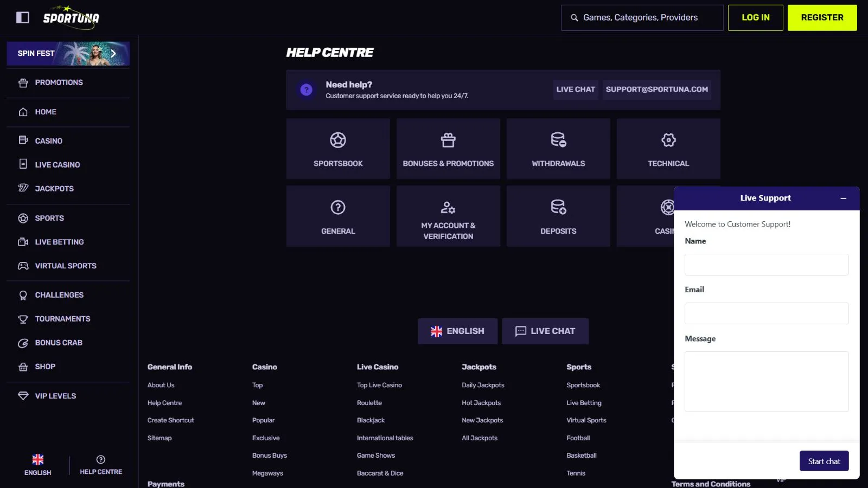Go to Live Casino in sidebar
This screenshot has height=488, width=868.
(x=58, y=165)
